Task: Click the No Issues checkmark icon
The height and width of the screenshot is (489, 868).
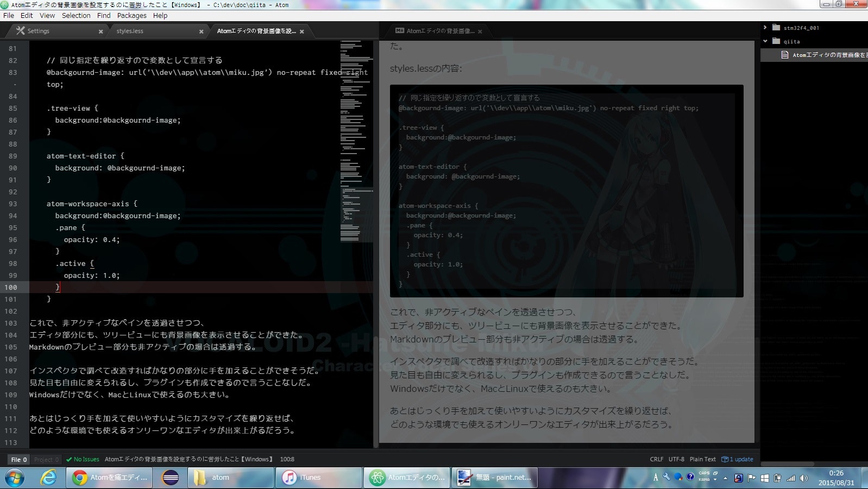Action: pyautogui.click(x=69, y=459)
